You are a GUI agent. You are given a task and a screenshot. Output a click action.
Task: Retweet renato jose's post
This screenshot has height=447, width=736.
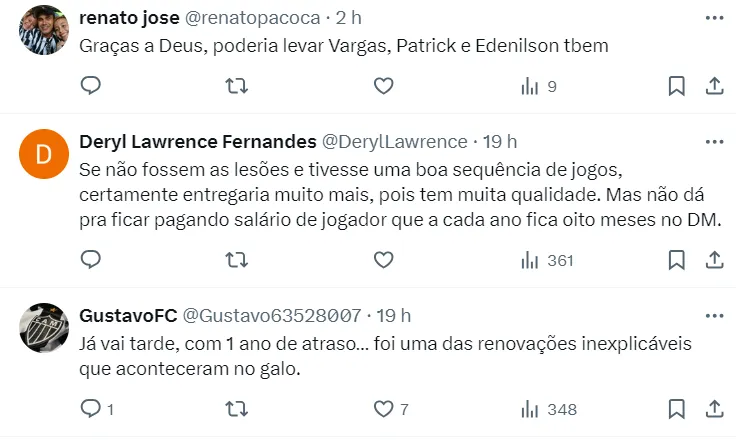[237, 87]
